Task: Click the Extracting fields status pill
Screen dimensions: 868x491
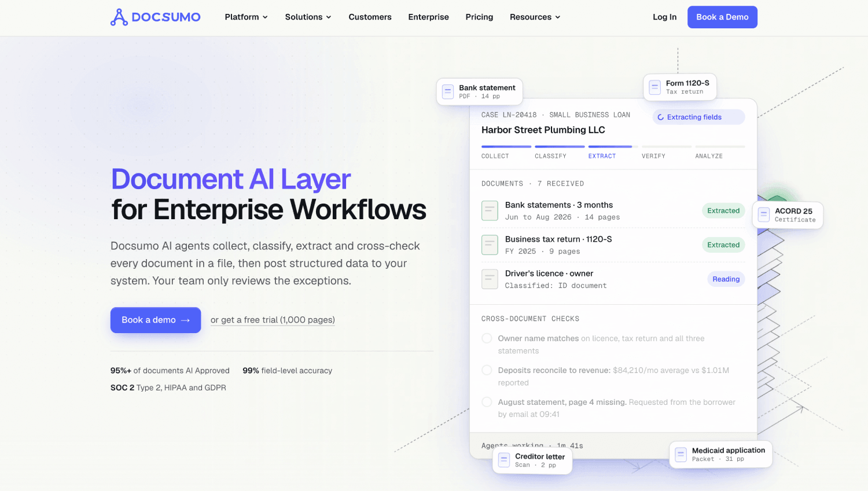Action: click(x=698, y=117)
